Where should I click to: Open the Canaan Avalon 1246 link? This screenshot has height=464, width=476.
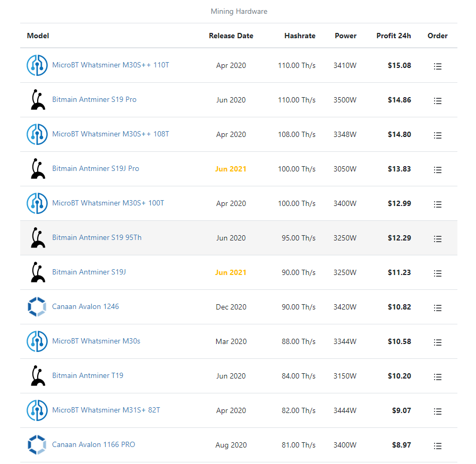86,307
